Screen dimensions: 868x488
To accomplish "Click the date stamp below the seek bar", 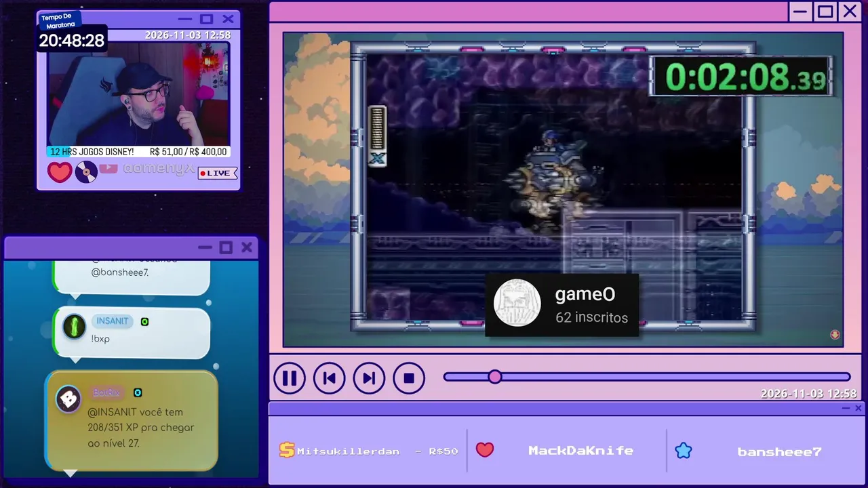I will [x=808, y=394].
